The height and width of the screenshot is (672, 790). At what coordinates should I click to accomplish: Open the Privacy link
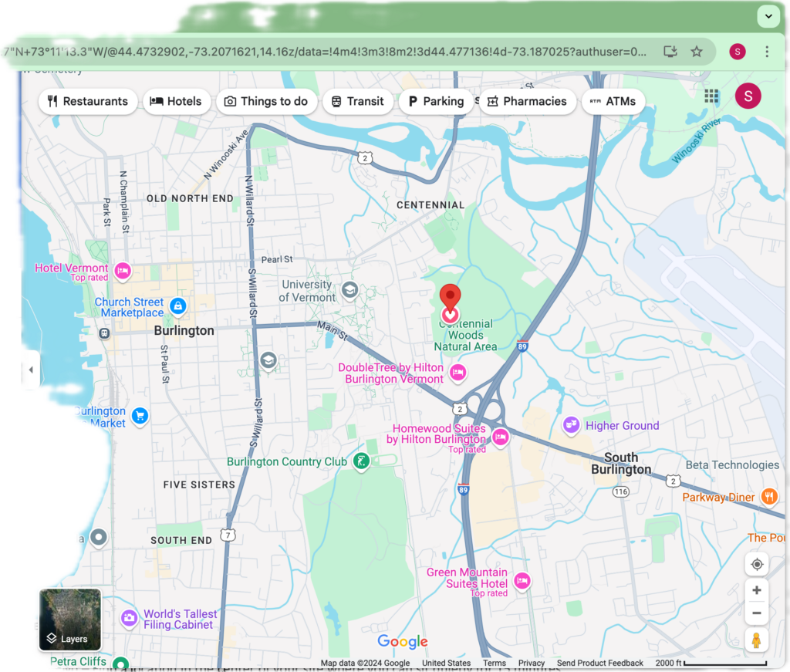click(532, 663)
